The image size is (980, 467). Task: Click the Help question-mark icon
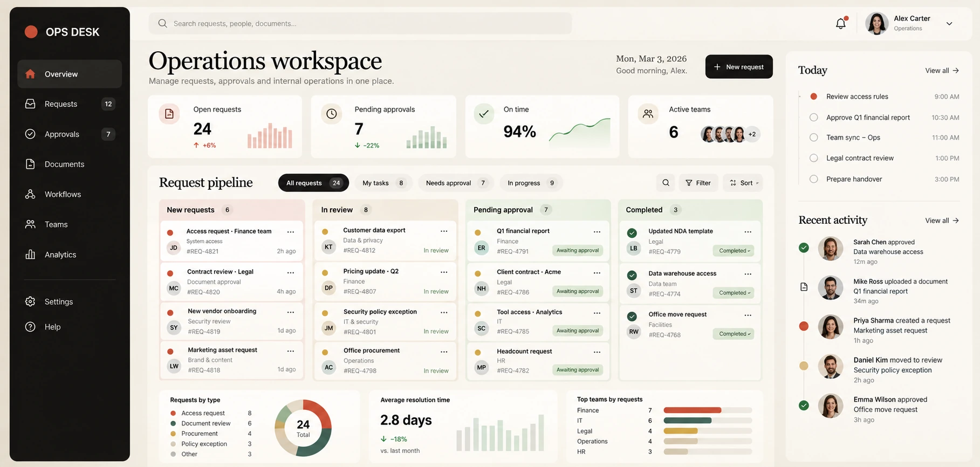point(30,326)
